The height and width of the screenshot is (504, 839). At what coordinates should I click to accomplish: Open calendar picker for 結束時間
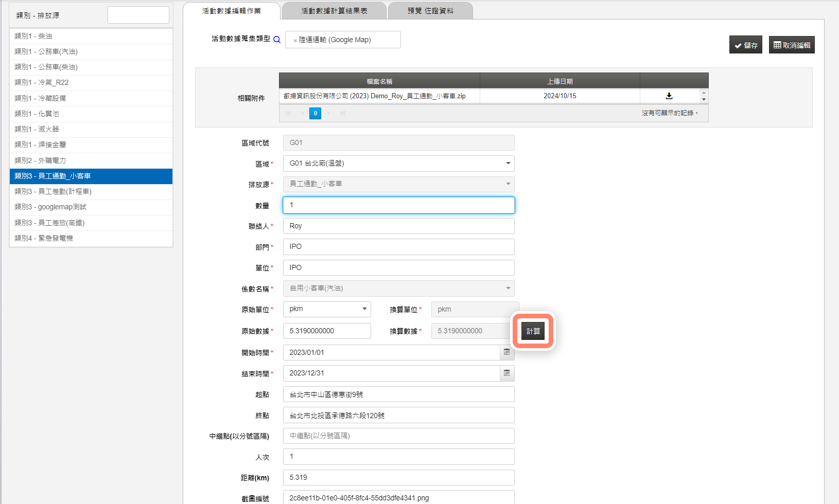[x=507, y=373]
